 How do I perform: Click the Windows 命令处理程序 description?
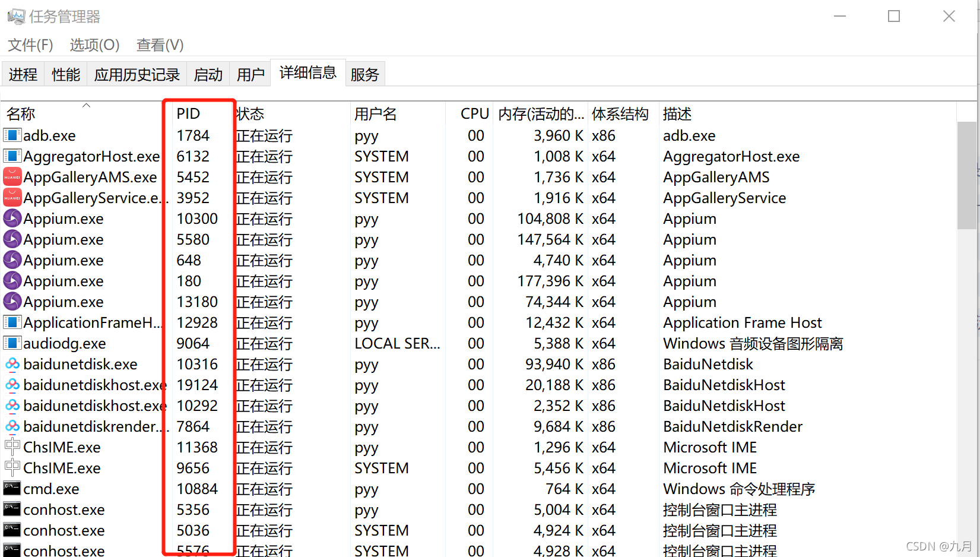click(x=739, y=489)
